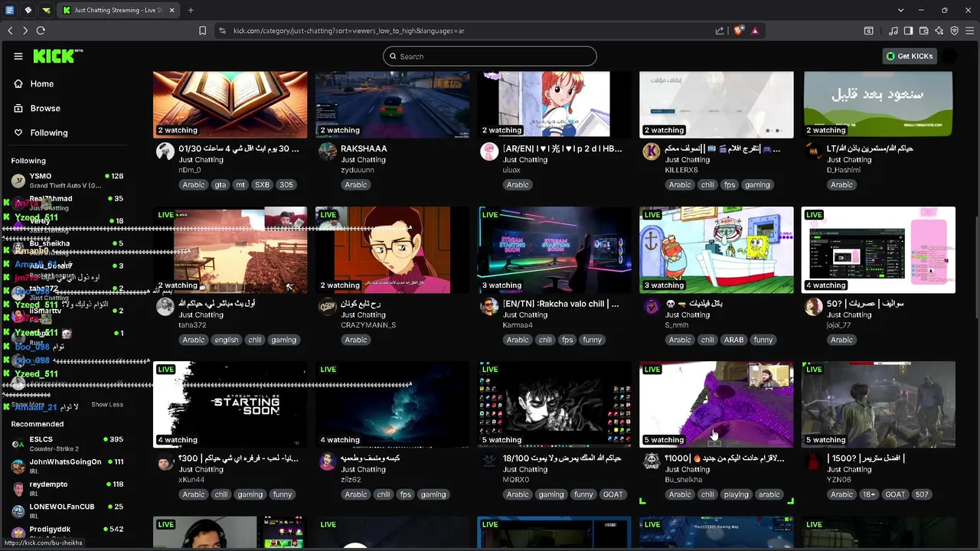Open the Brave VPN shield icon
The image size is (980, 551).
tap(955, 31)
